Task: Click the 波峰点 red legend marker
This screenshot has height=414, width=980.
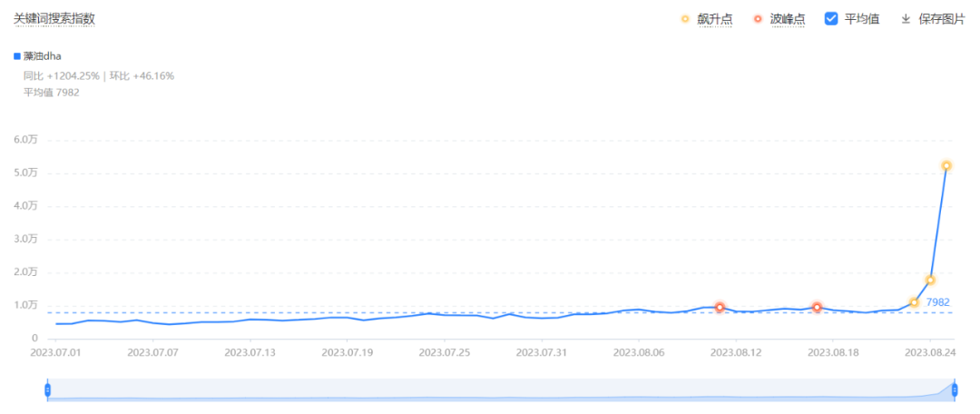Action: pos(759,19)
